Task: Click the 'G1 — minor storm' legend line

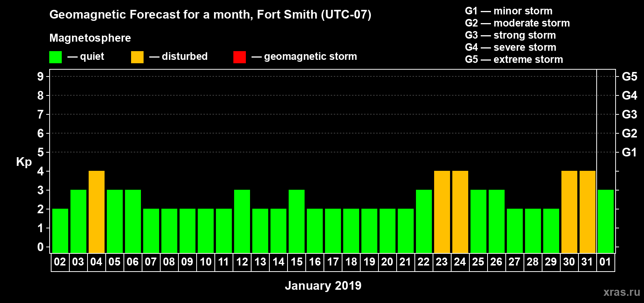Action: coord(509,11)
